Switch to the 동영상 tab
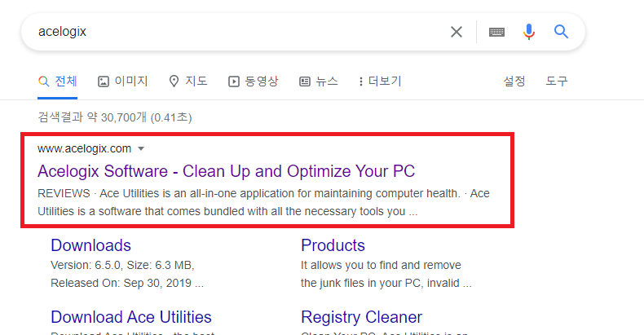 click(x=253, y=82)
